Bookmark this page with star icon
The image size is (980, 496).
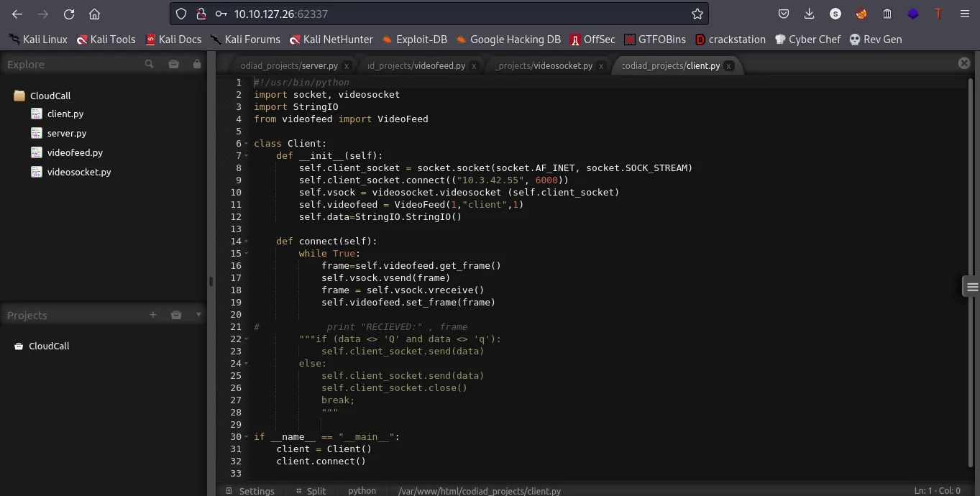click(x=697, y=14)
